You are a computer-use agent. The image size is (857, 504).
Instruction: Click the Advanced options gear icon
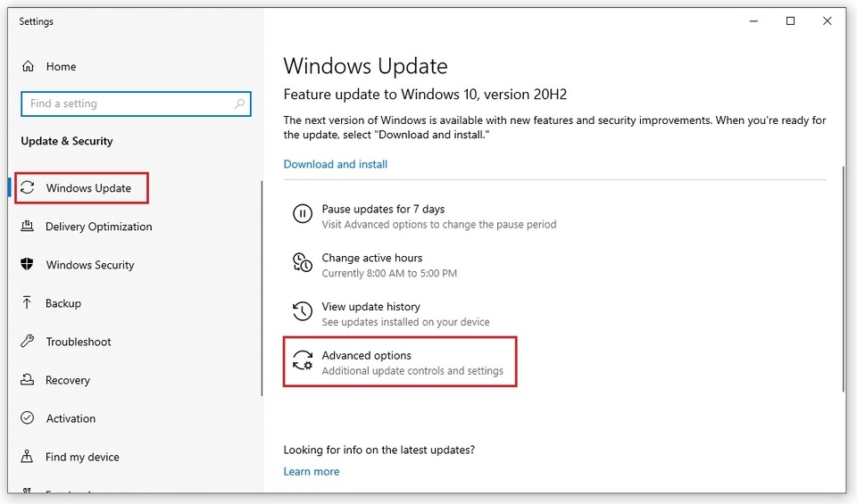303,360
